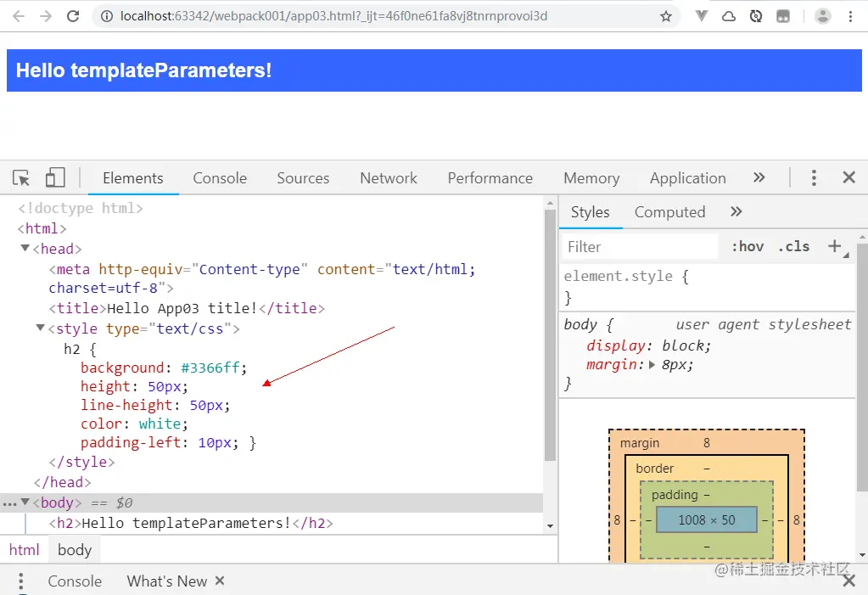Go forward with the browser forward arrow
Image resolution: width=868 pixels, height=595 pixels.
pos(45,16)
